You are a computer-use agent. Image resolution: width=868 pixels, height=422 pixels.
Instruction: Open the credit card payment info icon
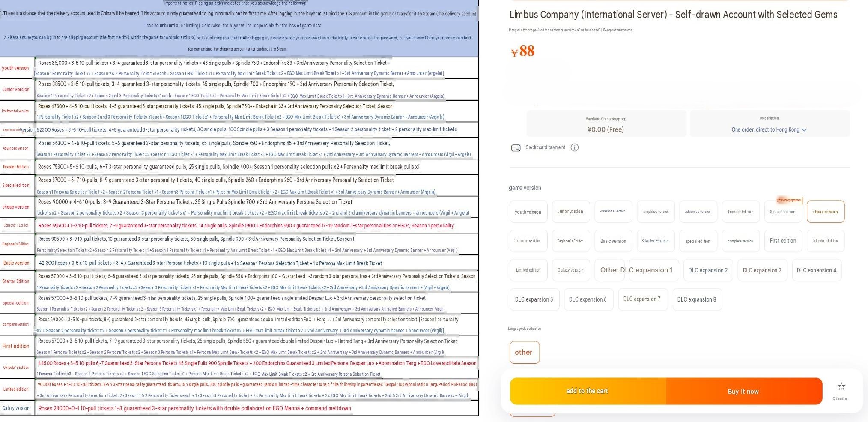coord(575,147)
